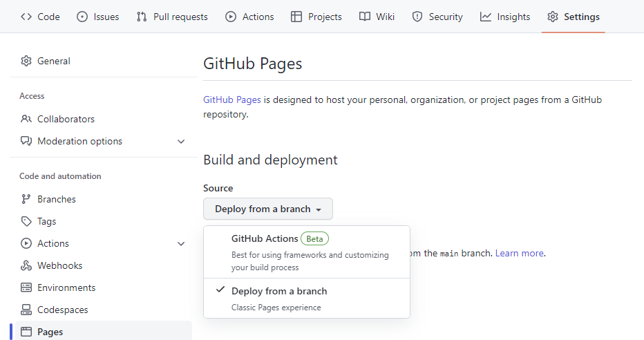Open the Pull requests tab

tap(172, 17)
